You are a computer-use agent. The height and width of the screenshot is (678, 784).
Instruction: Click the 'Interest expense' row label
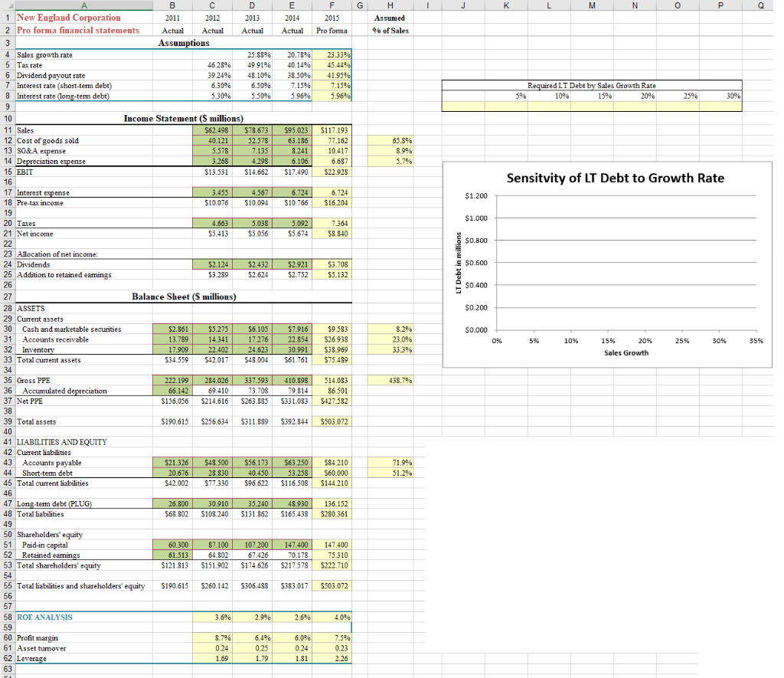pyautogui.click(x=43, y=192)
